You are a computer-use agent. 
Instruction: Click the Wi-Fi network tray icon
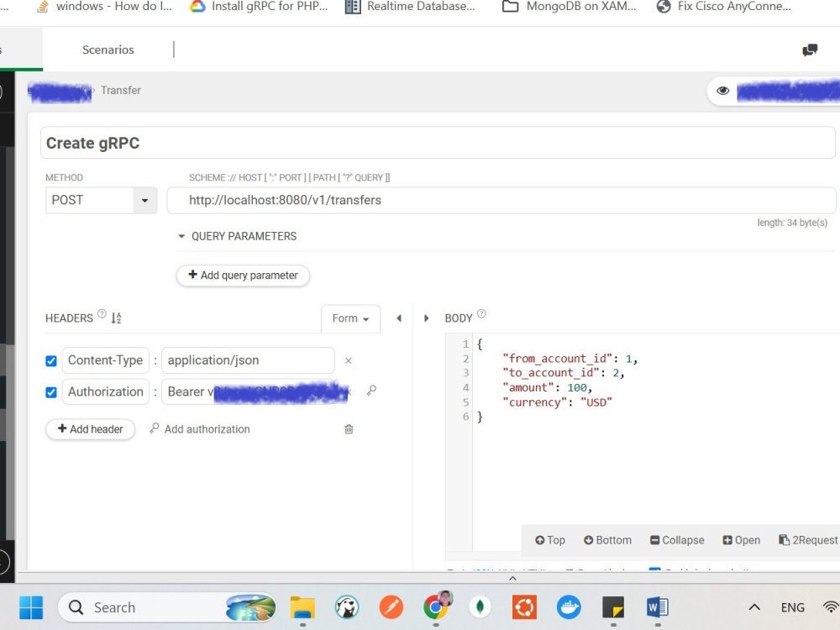point(831,607)
